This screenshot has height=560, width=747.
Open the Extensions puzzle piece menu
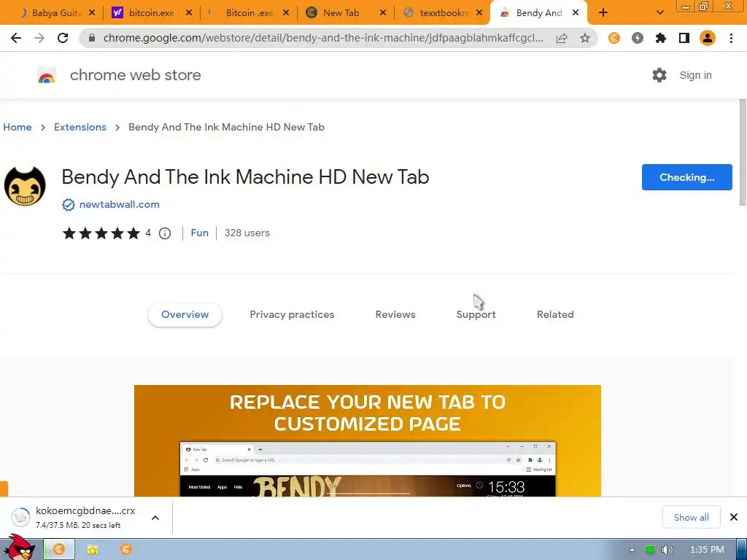[x=661, y=38]
